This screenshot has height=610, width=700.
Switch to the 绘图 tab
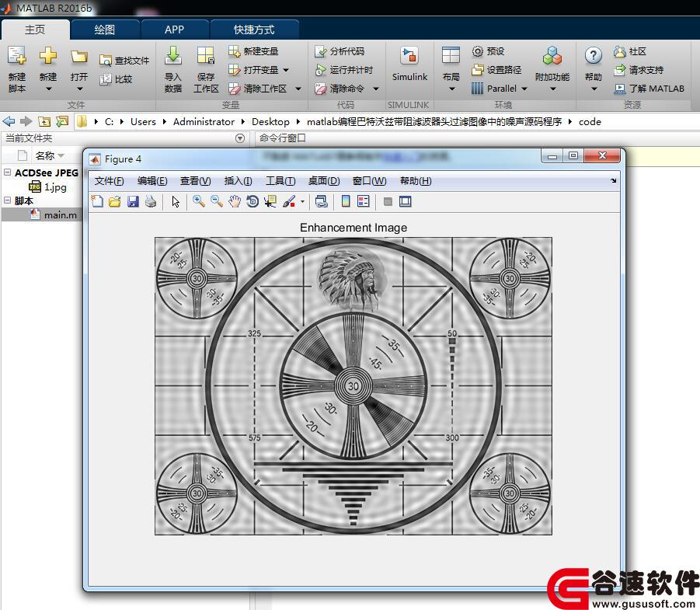pyautogui.click(x=105, y=30)
